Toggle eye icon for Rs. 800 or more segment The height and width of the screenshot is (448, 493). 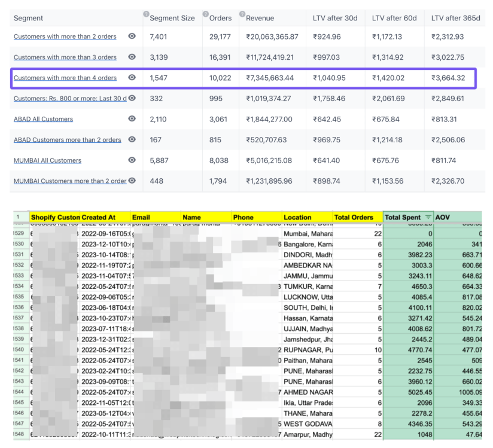(x=132, y=98)
